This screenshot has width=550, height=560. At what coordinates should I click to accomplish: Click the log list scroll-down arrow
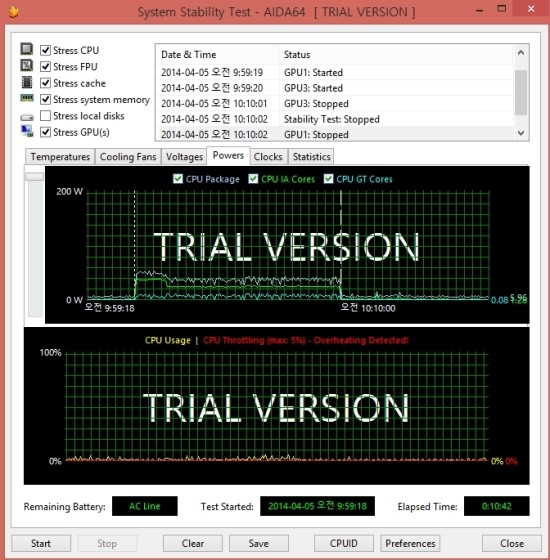pos(521,133)
